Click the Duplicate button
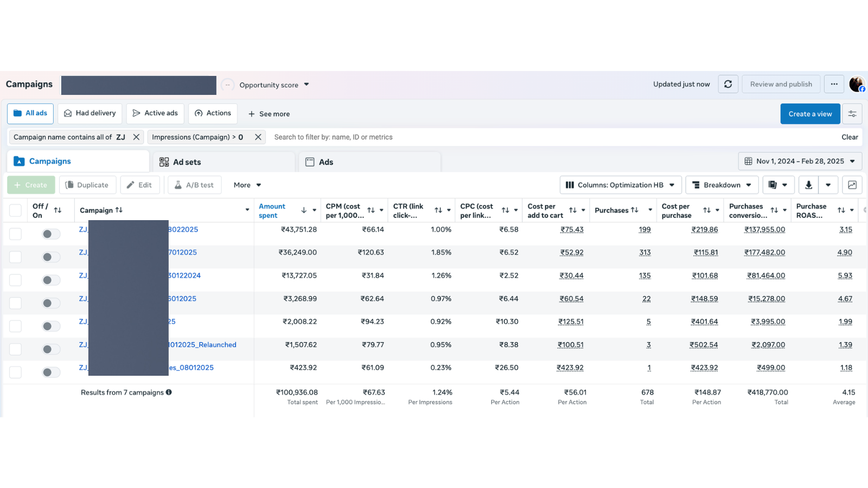 click(x=87, y=185)
